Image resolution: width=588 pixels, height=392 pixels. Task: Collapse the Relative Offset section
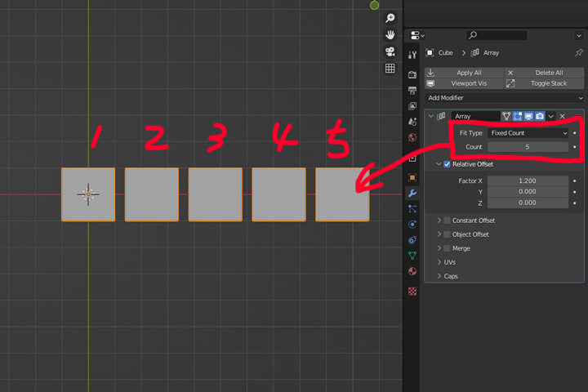439,164
